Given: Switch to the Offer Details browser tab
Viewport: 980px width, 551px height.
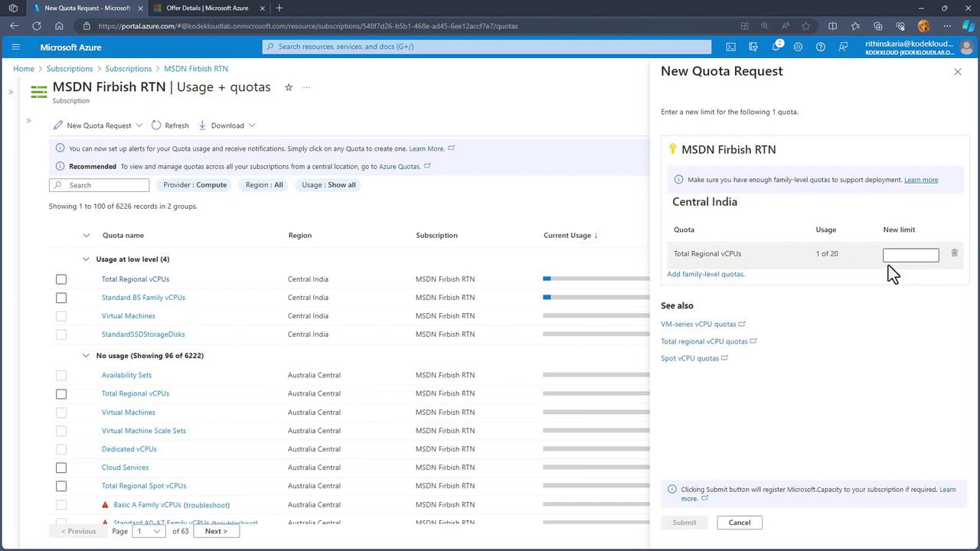Looking at the screenshot, I should (205, 8).
